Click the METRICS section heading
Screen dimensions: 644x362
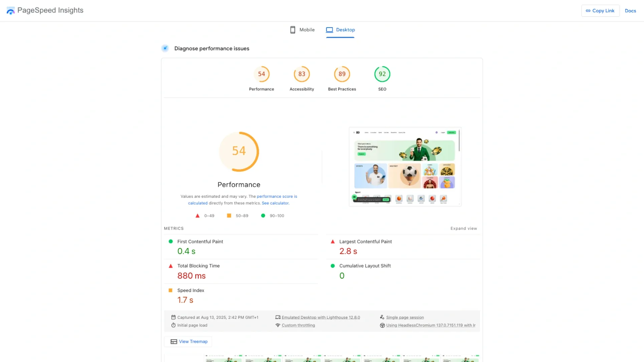(x=174, y=229)
